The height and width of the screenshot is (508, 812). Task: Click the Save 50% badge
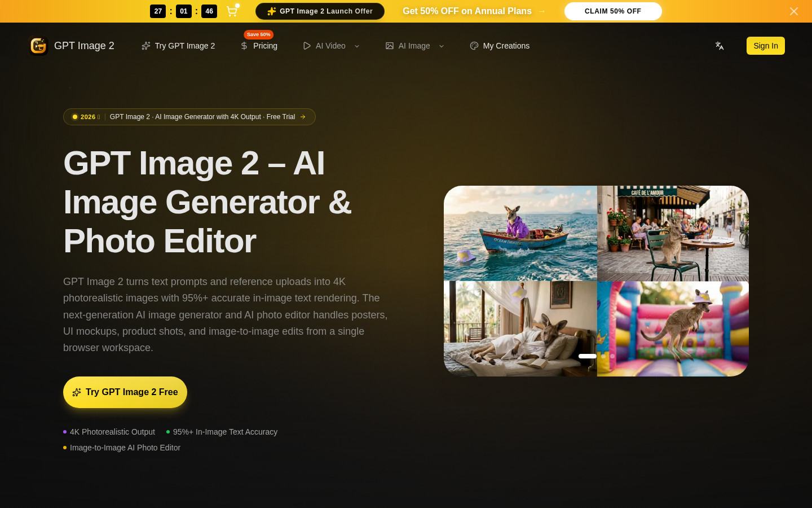(259, 34)
